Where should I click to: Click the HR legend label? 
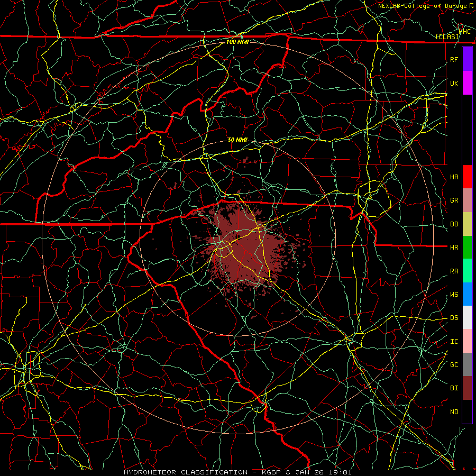[454, 248]
